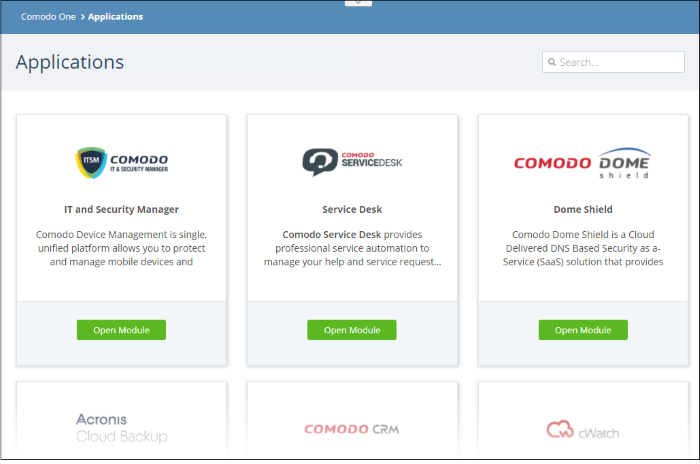Open Module for Service Desk

coord(352,330)
